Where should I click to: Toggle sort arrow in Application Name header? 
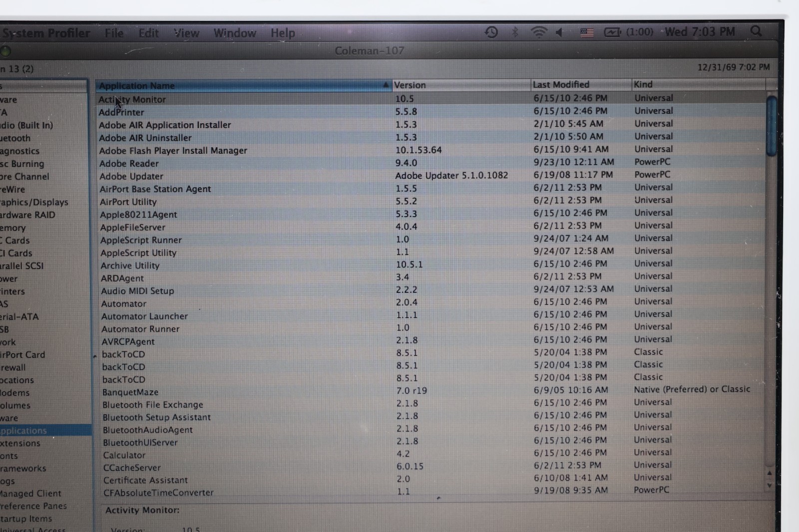coord(386,85)
